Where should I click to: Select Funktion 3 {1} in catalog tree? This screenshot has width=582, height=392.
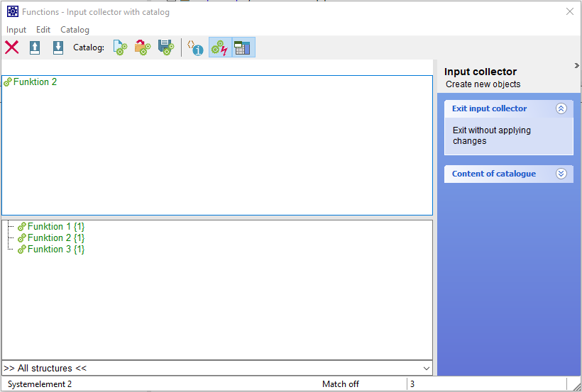(x=56, y=250)
